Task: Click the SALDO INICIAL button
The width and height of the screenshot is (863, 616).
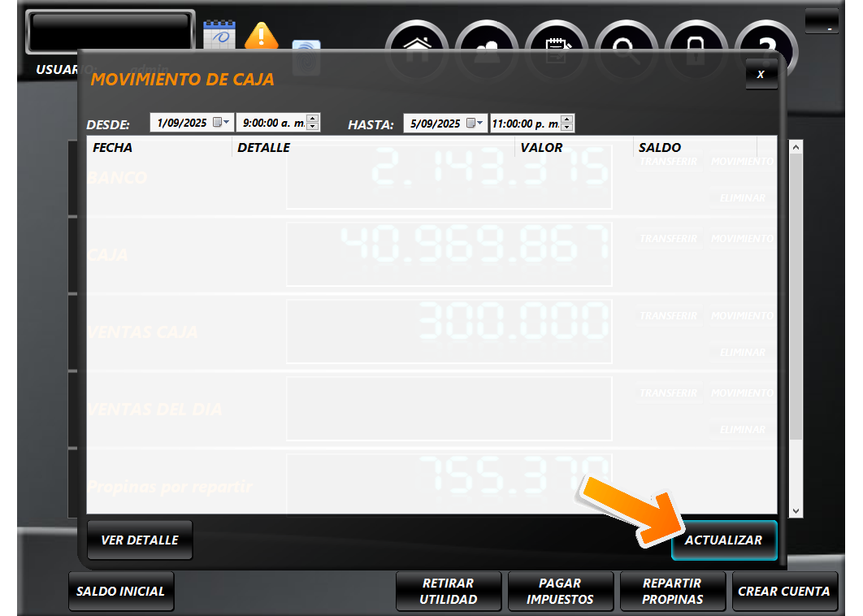Action: click(120, 592)
